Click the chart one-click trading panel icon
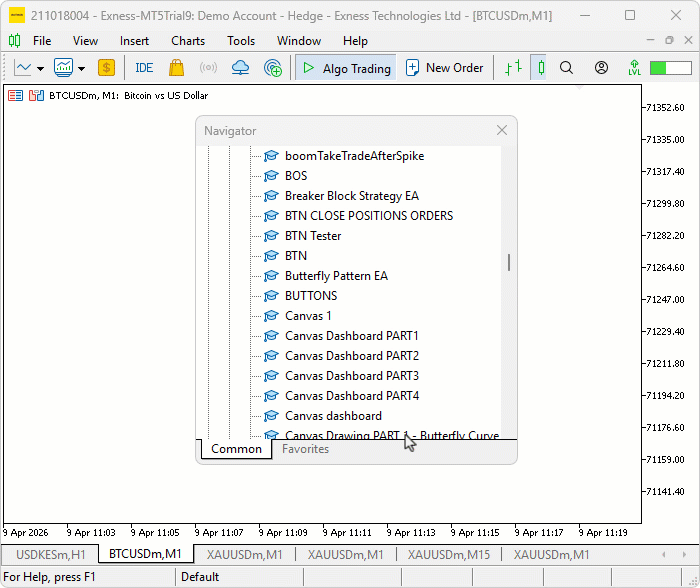The image size is (700, 588). click(36, 96)
